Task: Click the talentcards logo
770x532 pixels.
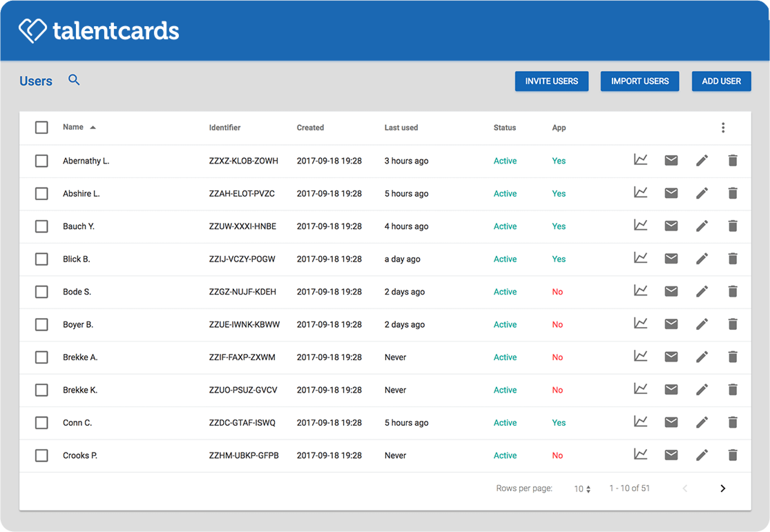Action: pyautogui.click(x=99, y=31)
